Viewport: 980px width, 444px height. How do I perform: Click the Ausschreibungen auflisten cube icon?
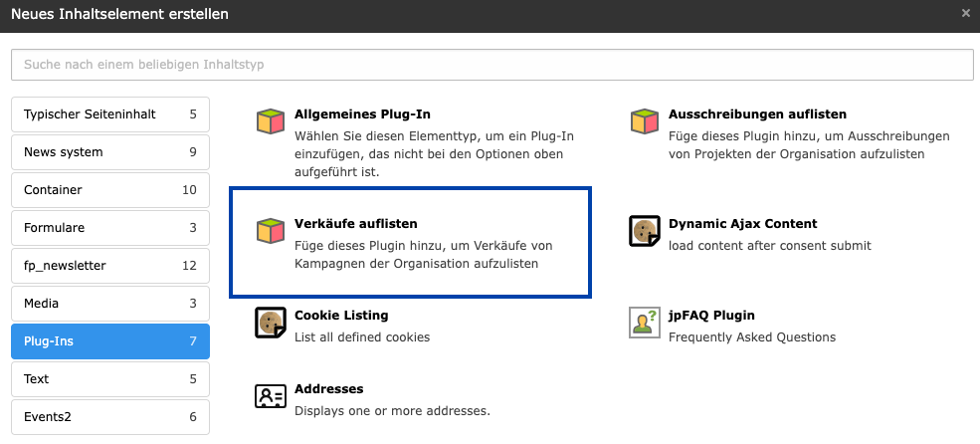(x=645, y=122)
